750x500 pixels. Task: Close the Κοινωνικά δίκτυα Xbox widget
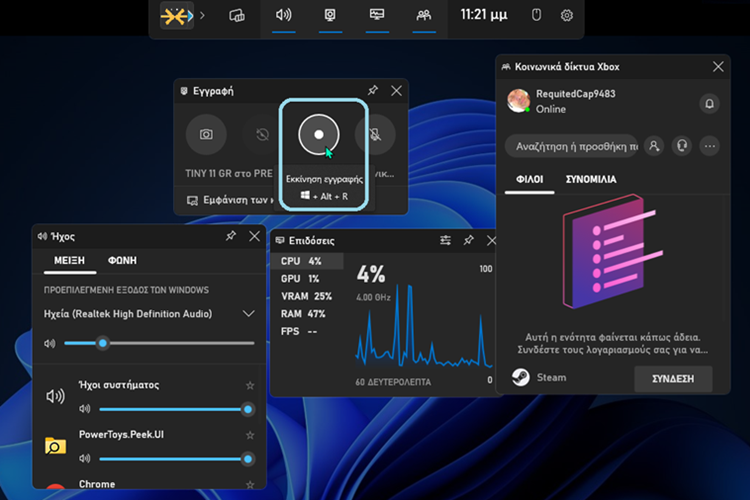point(718,67)
